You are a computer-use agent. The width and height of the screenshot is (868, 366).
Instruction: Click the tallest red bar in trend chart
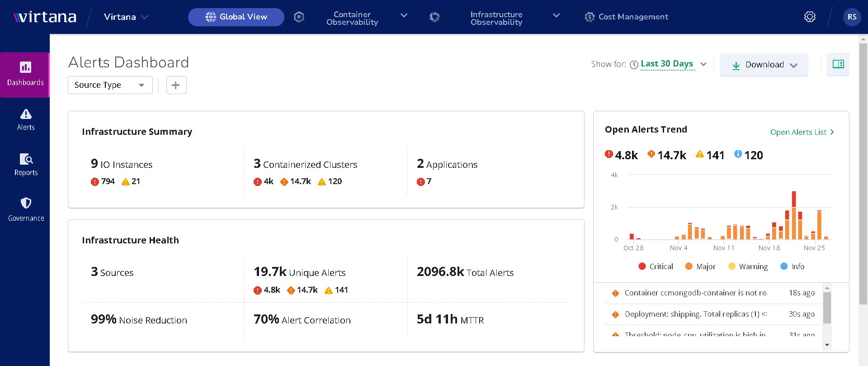(794, 199)
